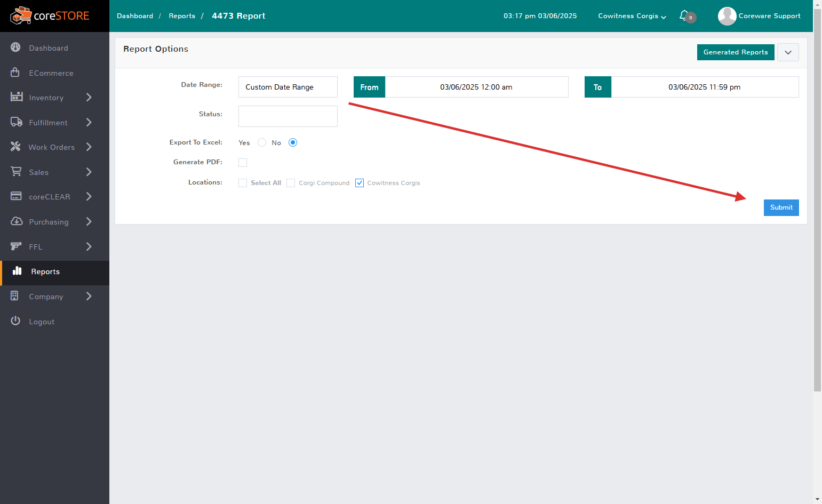Expand the arrow beside Generated Reports

788,52
